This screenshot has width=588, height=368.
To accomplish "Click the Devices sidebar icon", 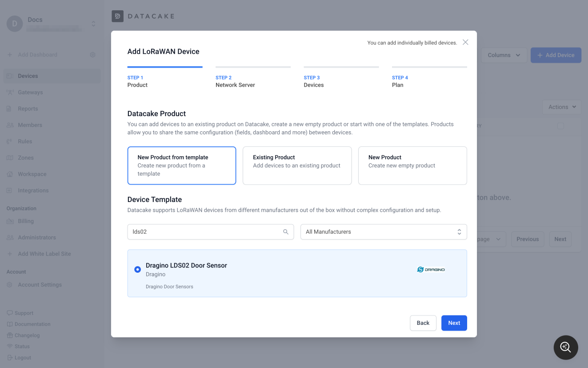I will tap(10, 76).
